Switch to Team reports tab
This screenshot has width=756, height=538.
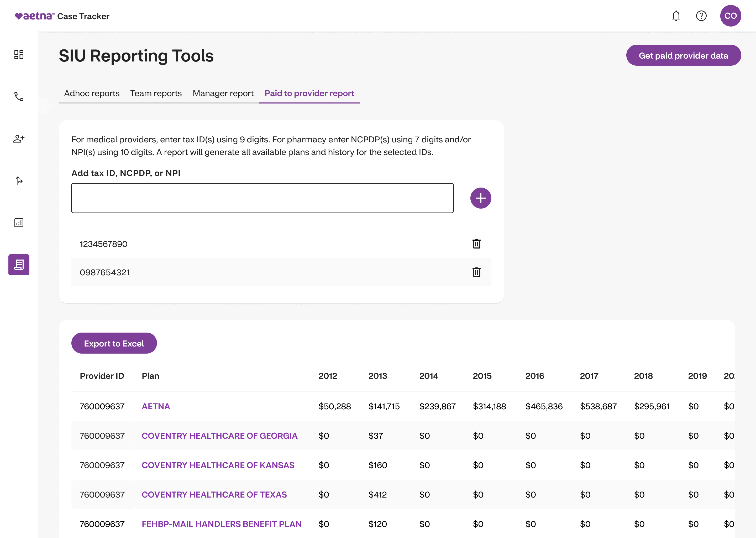pos(156,94)
